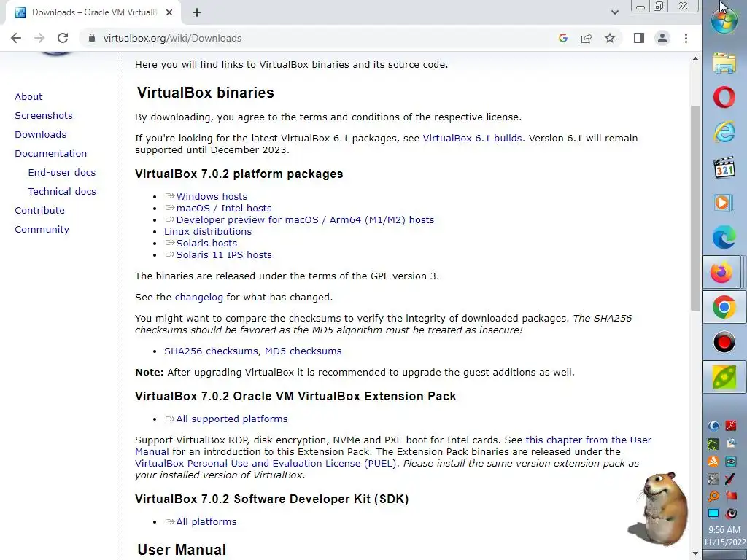
Task: Open the Linux distributions link
Action: tap(208, 231)
